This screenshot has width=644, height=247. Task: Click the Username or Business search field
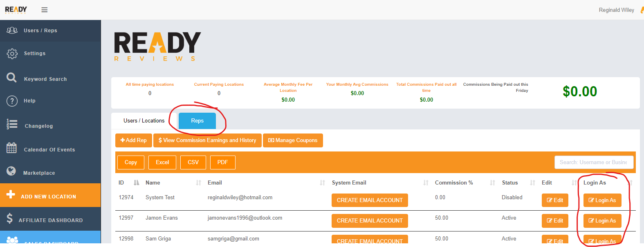pyautogui.click(x=594, y=162)
